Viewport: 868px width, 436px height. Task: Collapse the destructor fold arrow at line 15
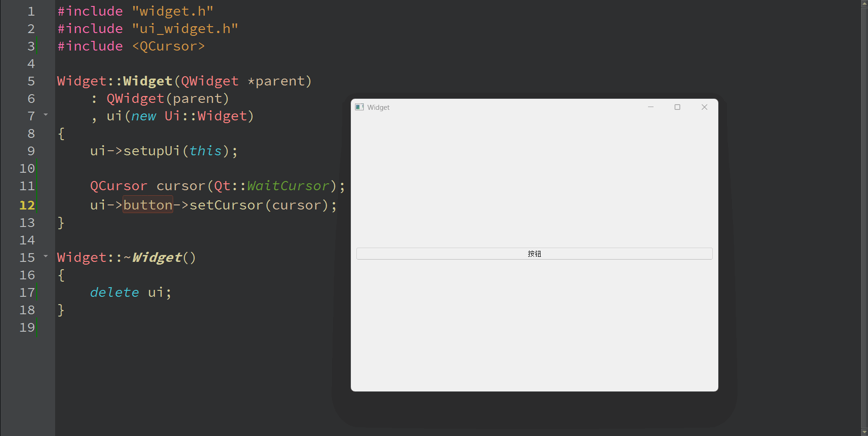point(45,256)
